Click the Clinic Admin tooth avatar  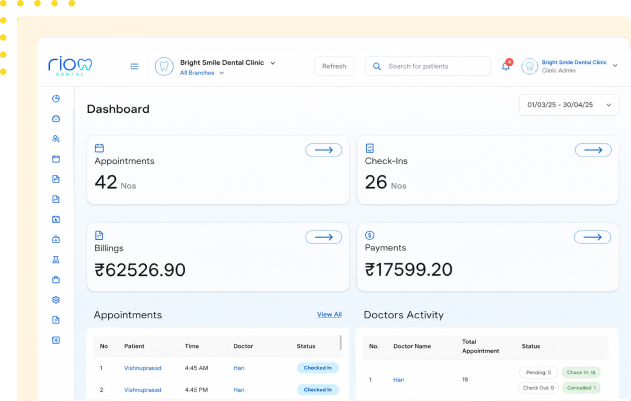pos(530,66)
